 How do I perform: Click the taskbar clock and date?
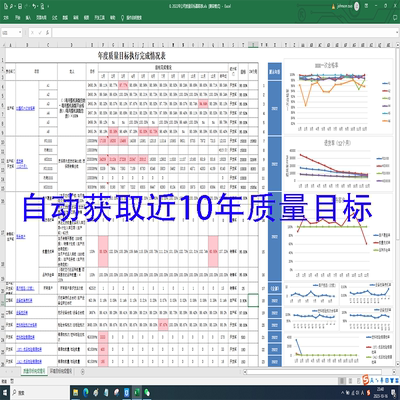[x=380, y=393]
